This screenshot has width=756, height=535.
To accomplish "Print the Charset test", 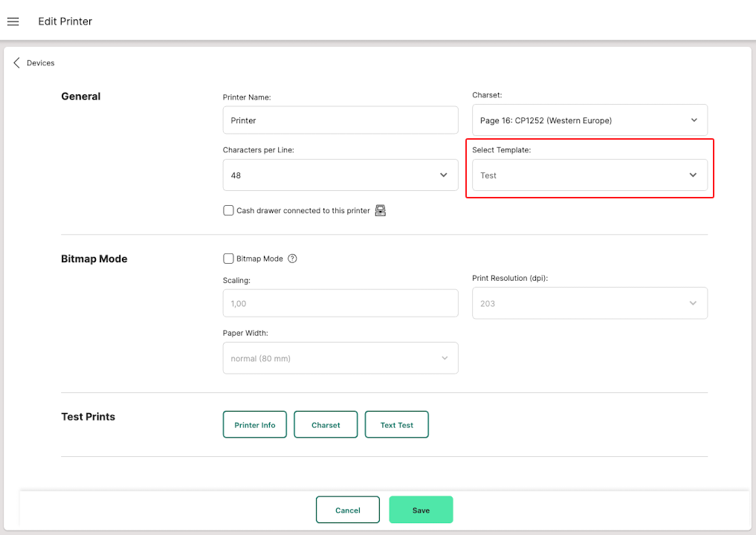I will click(326, 425).
